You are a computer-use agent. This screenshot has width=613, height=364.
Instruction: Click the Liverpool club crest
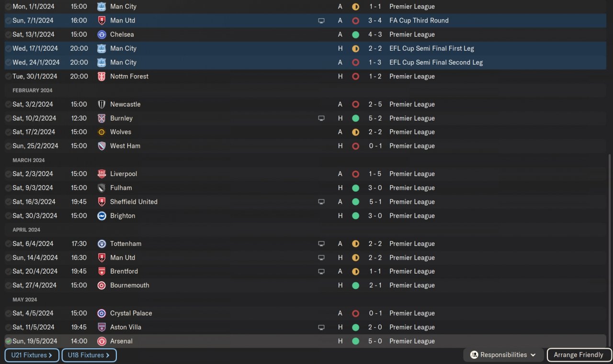tap(102, 174)
